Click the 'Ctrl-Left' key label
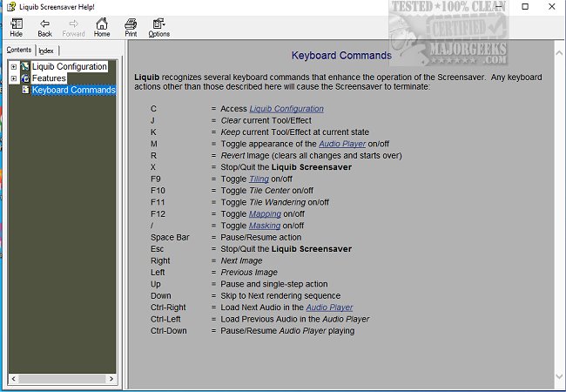 click(x=165, y=319)
